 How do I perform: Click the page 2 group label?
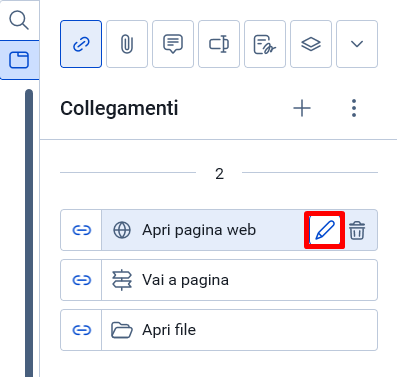[x=219, y=174]
